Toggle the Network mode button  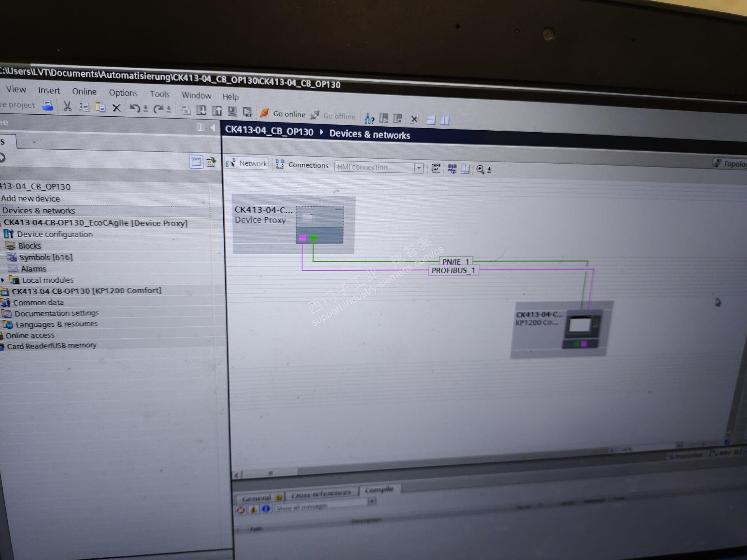[x=247, y=163]
